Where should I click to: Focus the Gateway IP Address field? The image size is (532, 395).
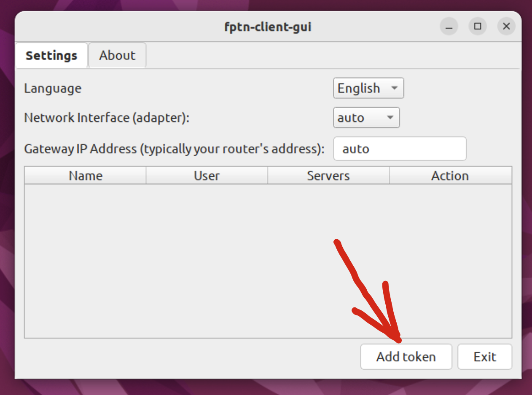coord(400,149)
